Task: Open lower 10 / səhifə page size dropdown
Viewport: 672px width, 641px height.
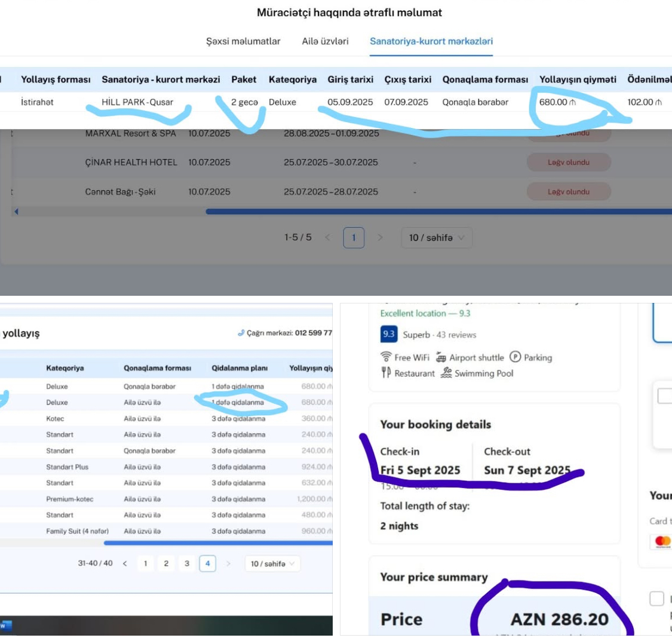Action: 272,564
